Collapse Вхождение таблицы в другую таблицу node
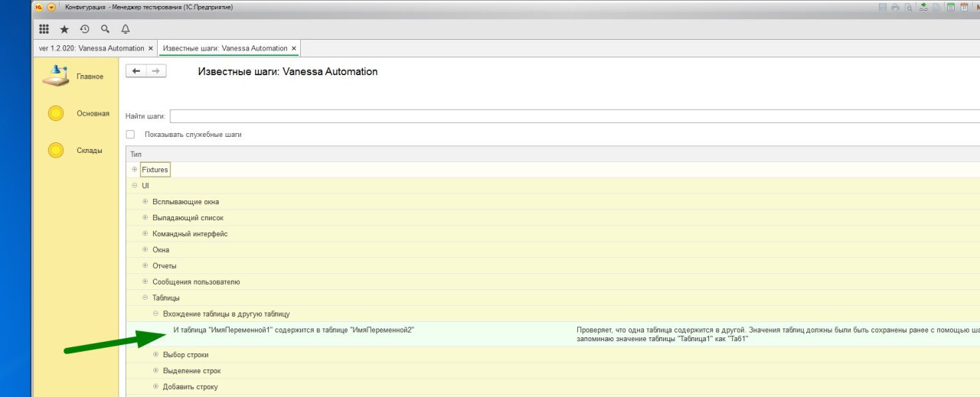The width and height of the screenshot is (980, 397). click(155, 314)
